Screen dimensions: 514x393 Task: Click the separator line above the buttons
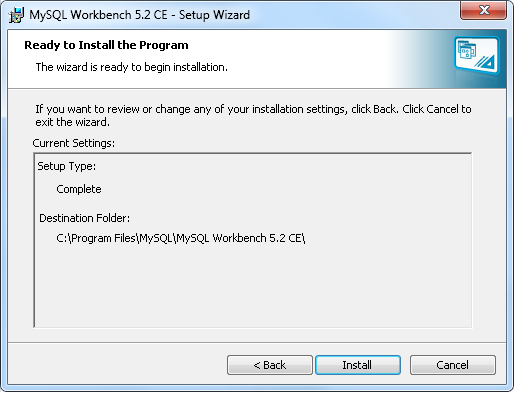[x=257, y=342]
